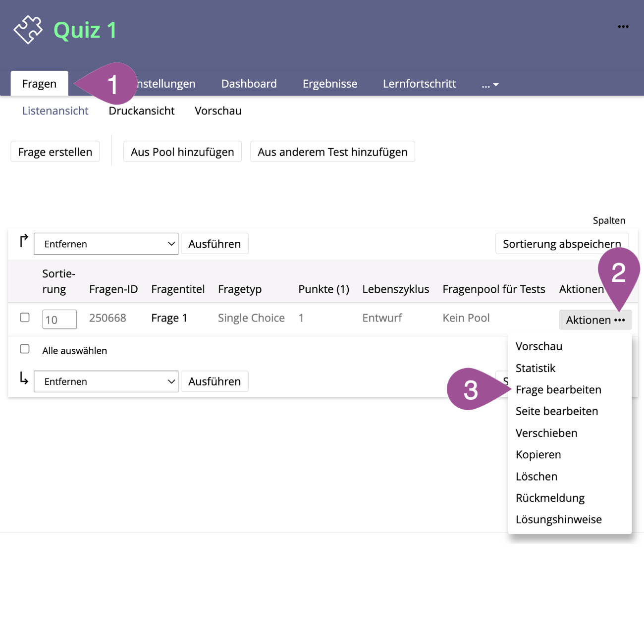Click the lower arrow icon beside Entfernen
Image resolution: width=644 pixels, height=644 pixels.
pos(23,379)
